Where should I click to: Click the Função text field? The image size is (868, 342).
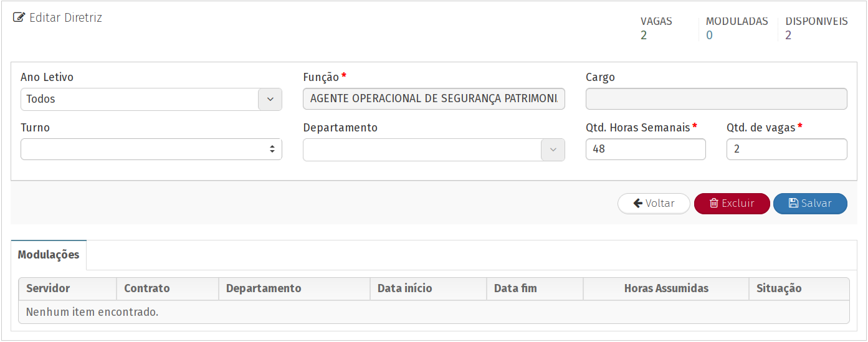[434, 99]
